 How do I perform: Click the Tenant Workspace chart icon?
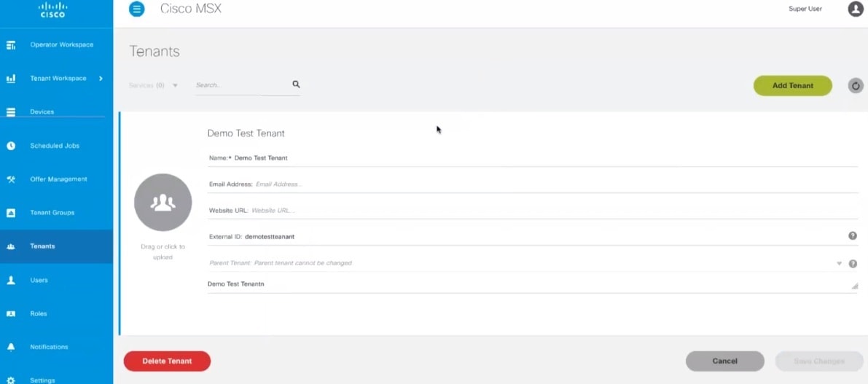[10, 79]
